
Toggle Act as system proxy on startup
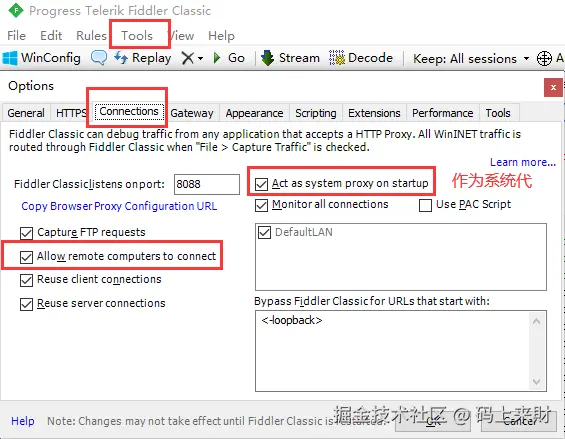coord(261,184)
